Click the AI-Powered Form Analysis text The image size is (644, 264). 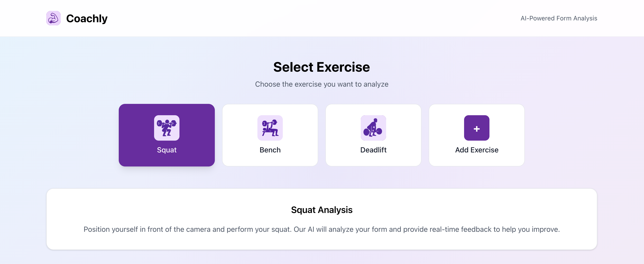click(559, 18)
